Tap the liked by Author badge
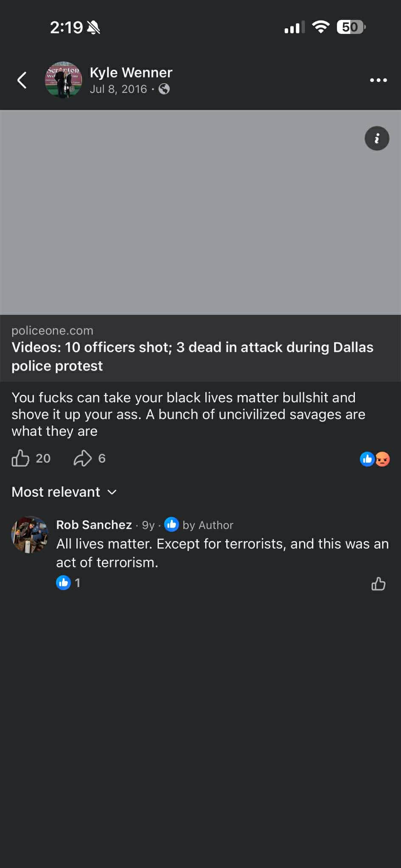Screen dimensions: 401x868 coord(199,525)
